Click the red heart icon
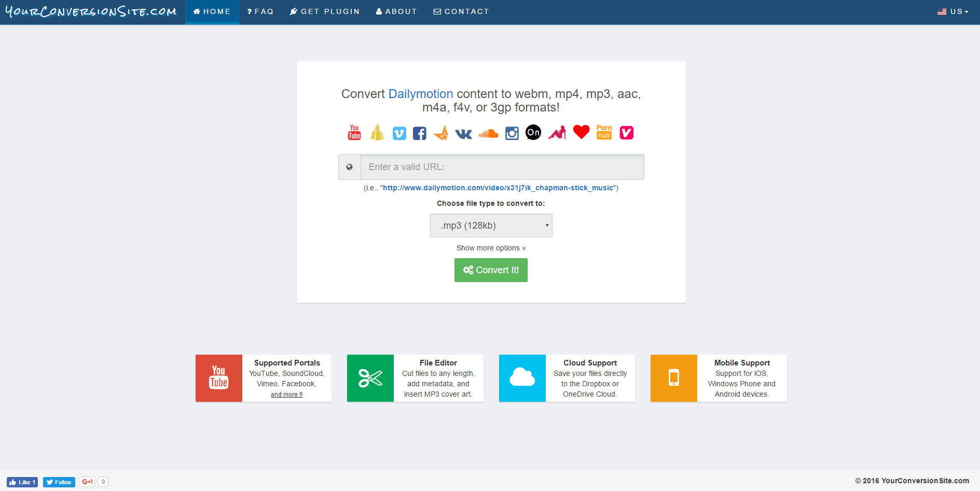980x491 pixels. pyautogui.click(x=582, y=132)
